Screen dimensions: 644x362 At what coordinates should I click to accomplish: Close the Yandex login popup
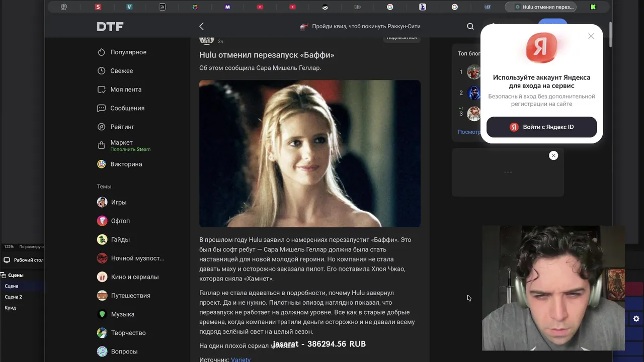[591, 36]
